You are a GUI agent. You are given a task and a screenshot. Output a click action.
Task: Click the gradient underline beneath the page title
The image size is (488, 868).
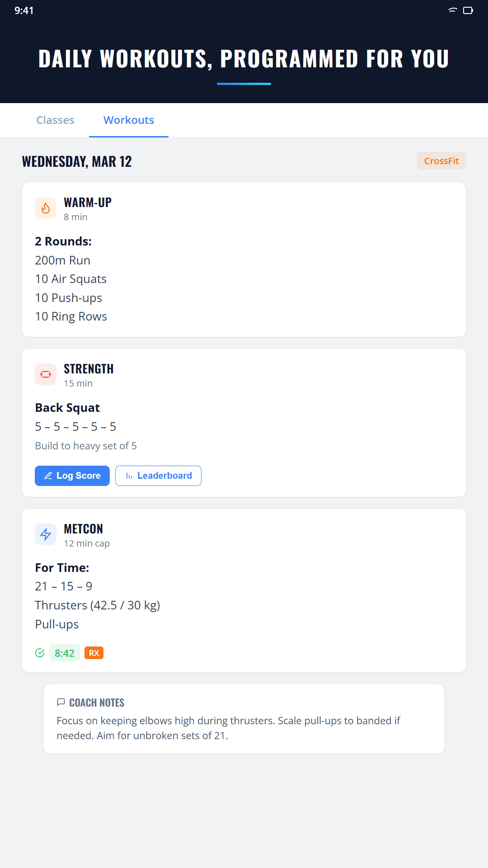pos(244,83)
